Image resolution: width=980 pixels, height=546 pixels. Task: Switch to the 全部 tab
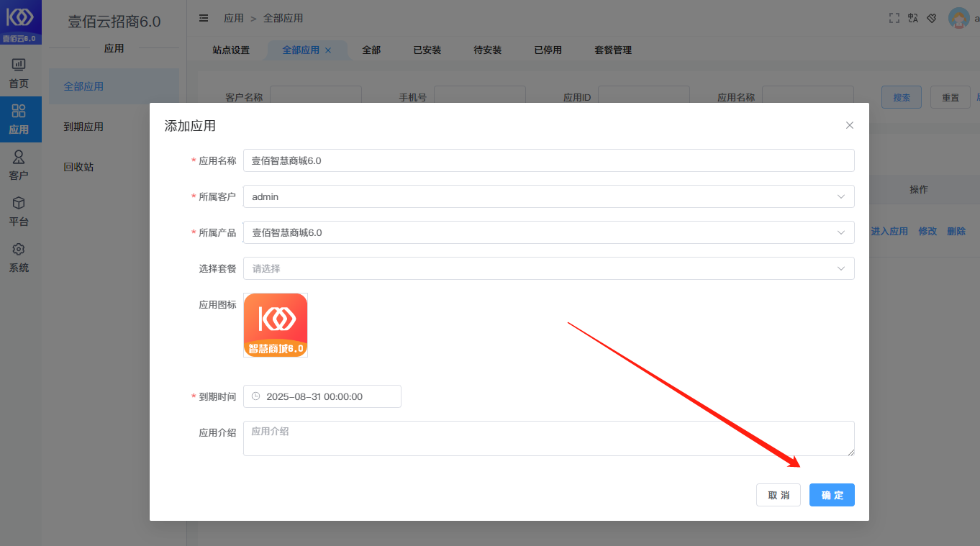click(x=371, y=50)
